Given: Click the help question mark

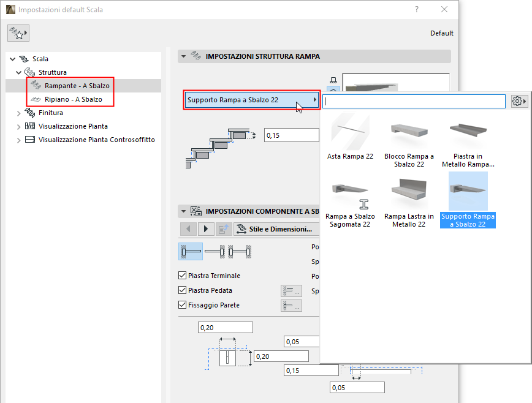Looking at the screenshot, I should click(x=416, y=9).
